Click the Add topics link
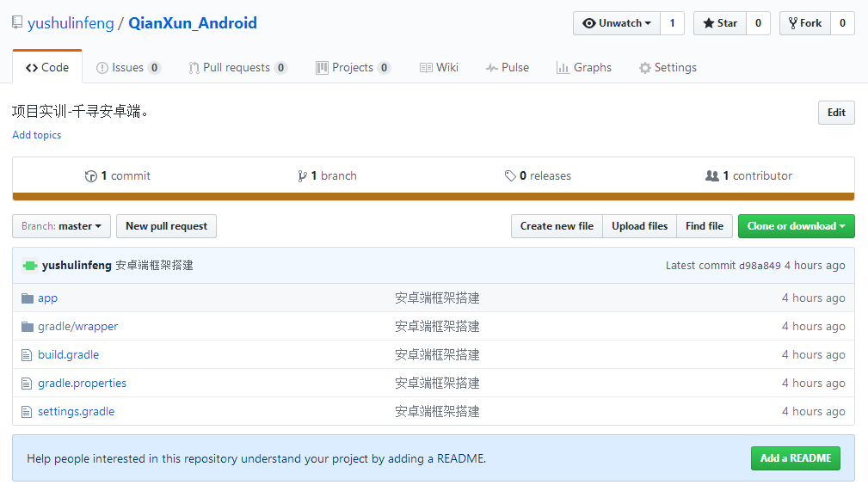 coord(36,135)
